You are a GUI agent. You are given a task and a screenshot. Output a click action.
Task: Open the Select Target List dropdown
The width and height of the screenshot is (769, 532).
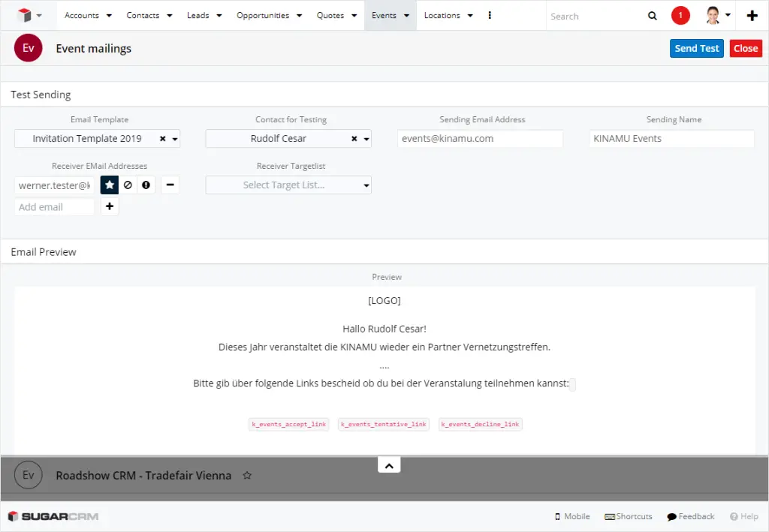[x=288, y=185]
